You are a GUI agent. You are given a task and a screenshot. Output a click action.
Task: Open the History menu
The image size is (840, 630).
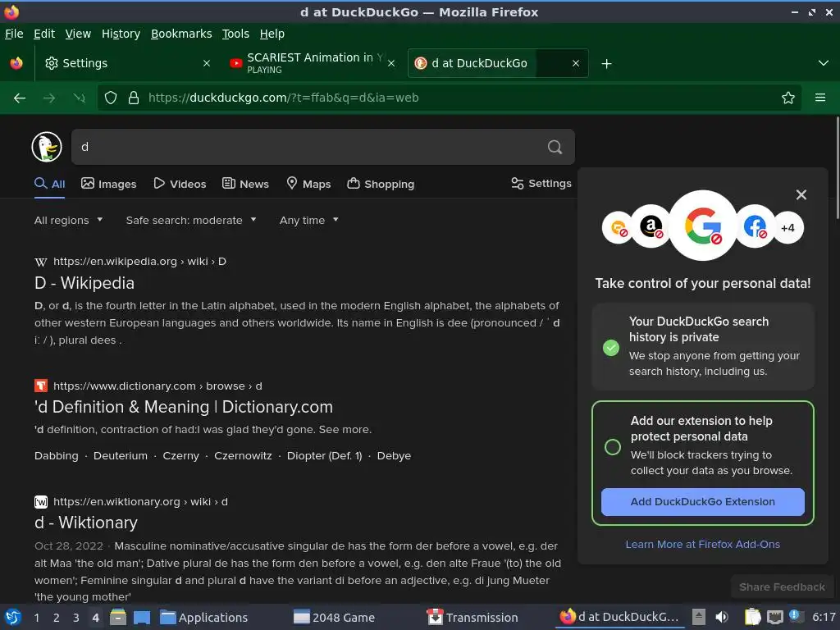pyautogui.click(x=121, y=34)
